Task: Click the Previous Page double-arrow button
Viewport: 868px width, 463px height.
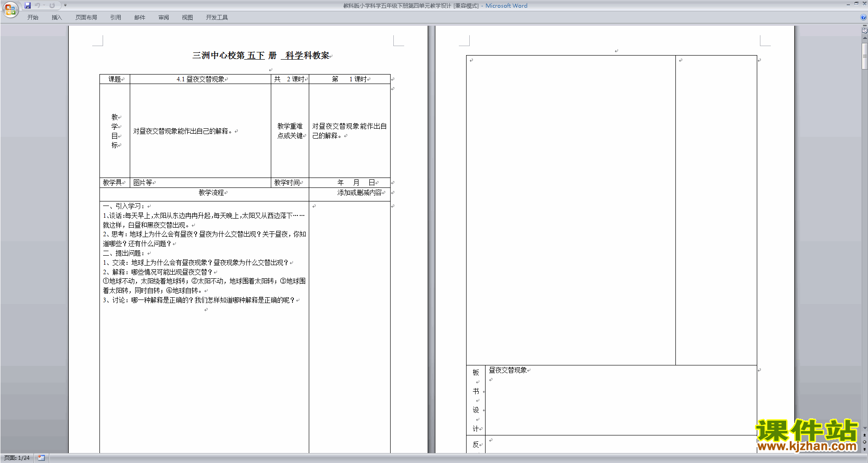Action: (864, 435)
